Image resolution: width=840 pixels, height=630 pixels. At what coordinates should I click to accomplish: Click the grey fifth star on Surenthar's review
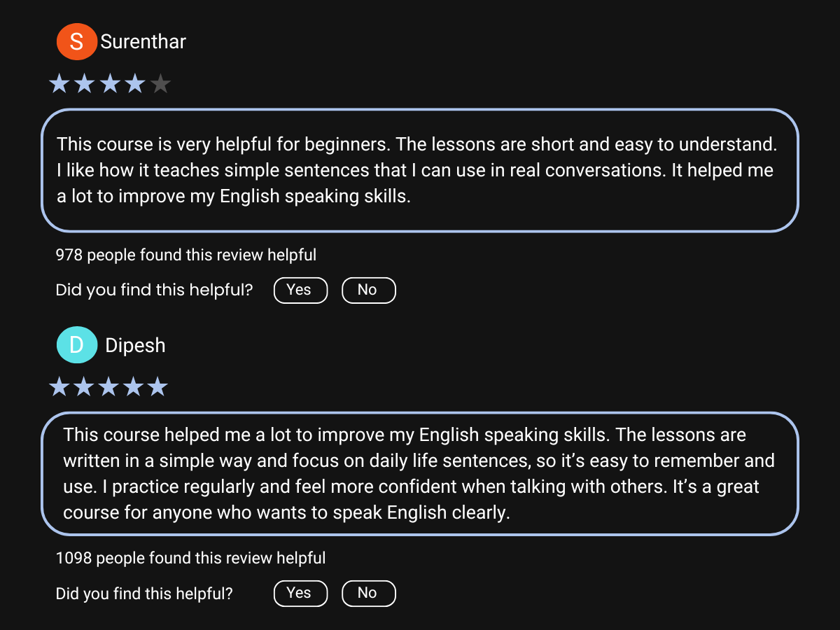160,85
